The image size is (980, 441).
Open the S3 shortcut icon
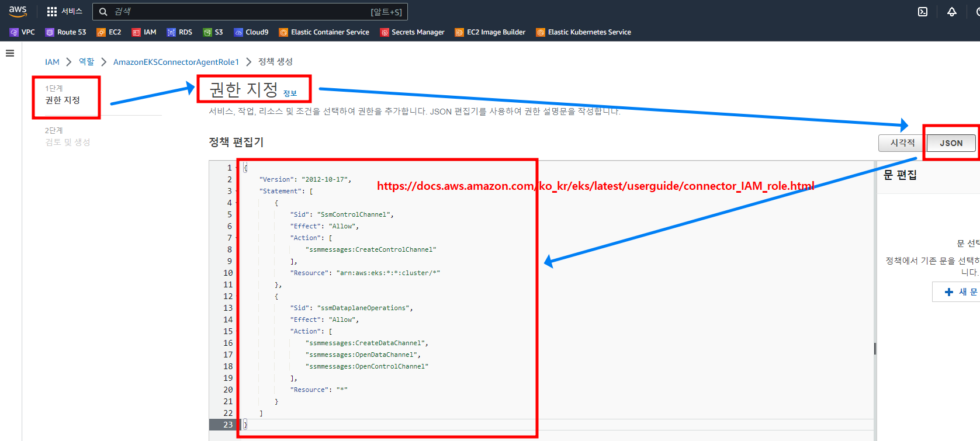pyautogui.click(x=207, y=32)
